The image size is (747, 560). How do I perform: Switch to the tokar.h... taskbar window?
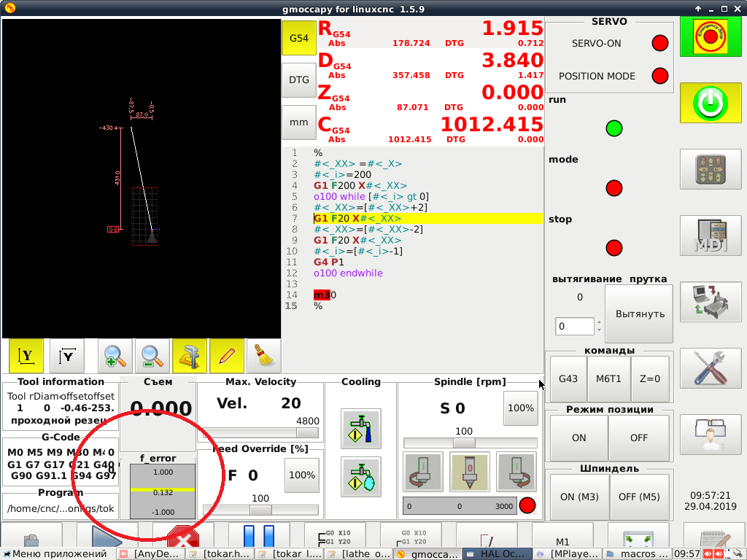tap(220, 554)
